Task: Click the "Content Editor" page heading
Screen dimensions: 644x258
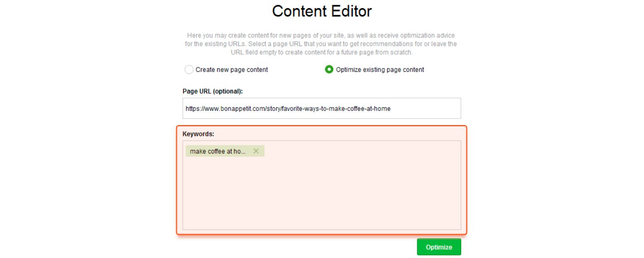Action: [321, 11]
